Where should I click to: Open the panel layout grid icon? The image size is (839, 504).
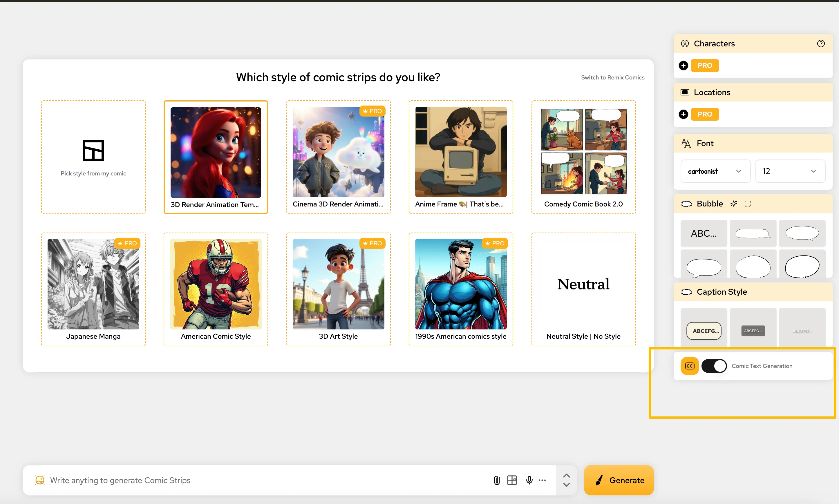click(x=512, y=480)
